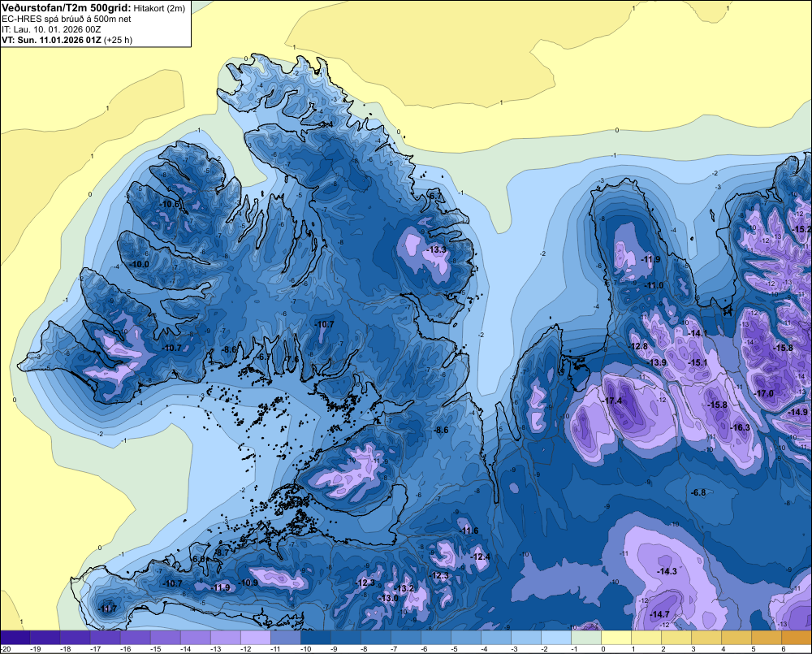Click the IT: Lau. 10. 01. 2026 00Z line
This screenshot has height=654, width=812.
pos(51,29)
